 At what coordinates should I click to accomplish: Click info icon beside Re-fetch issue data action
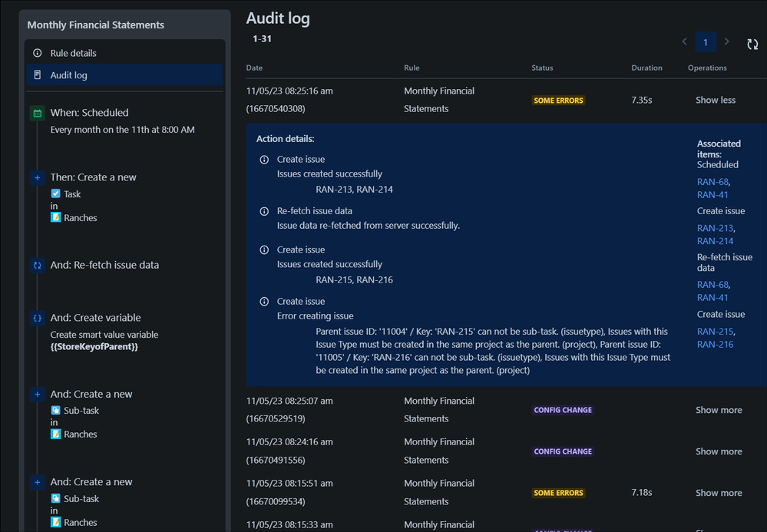click(x=264, y=211)
